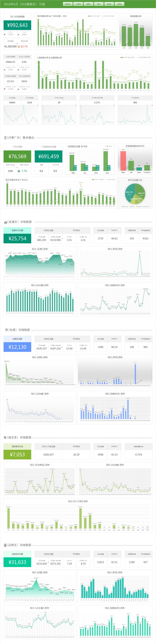Select the ¥76,569 total ad spend
The height and width of the screenshot is (644, 156).
pos(17,156)
